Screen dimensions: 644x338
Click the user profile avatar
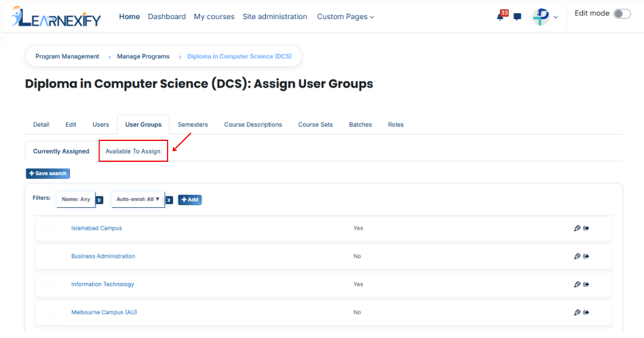(x=541, y=17)
